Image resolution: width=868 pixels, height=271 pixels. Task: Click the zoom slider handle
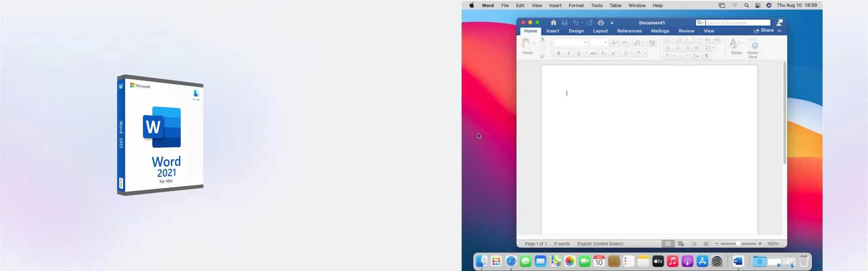738,243
